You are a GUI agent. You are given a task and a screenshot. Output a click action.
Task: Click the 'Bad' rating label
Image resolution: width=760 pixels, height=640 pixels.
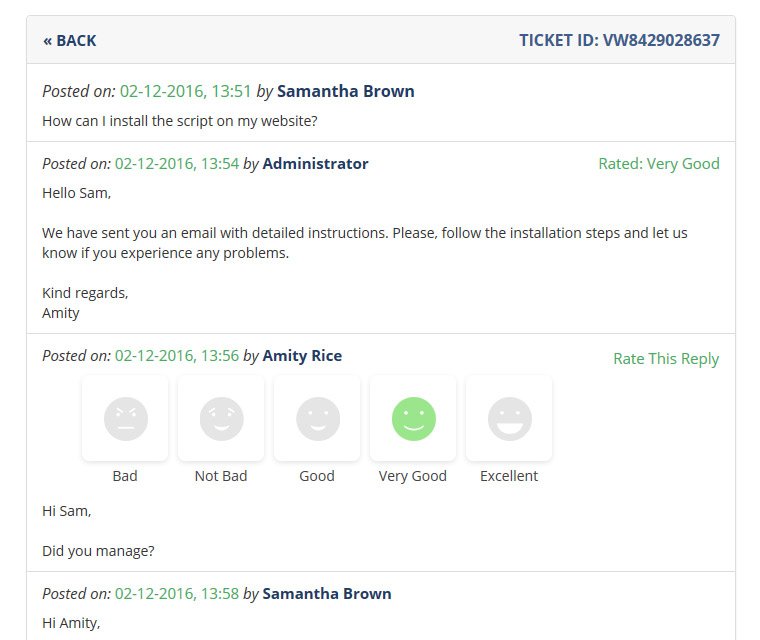coord(125,476)
